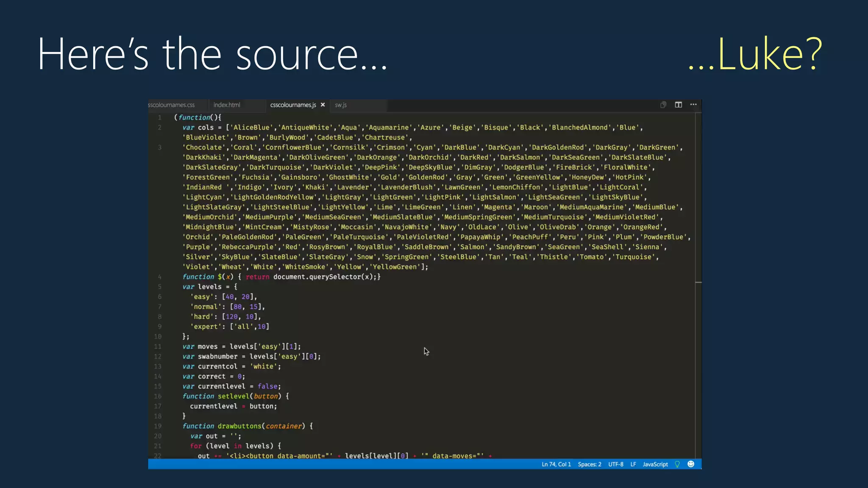Select the csscolournames.js tab
This screenshot has width=868, height=488.
293,105
